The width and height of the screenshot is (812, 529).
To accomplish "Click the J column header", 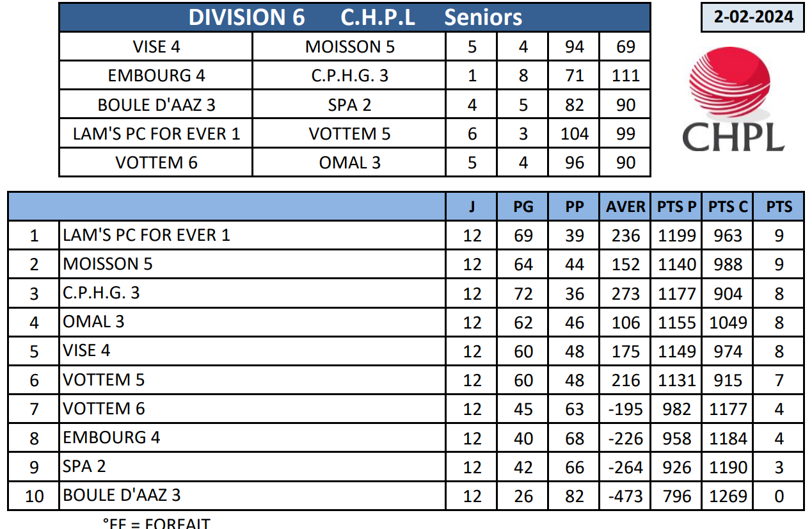I will (x=472, y=206).
